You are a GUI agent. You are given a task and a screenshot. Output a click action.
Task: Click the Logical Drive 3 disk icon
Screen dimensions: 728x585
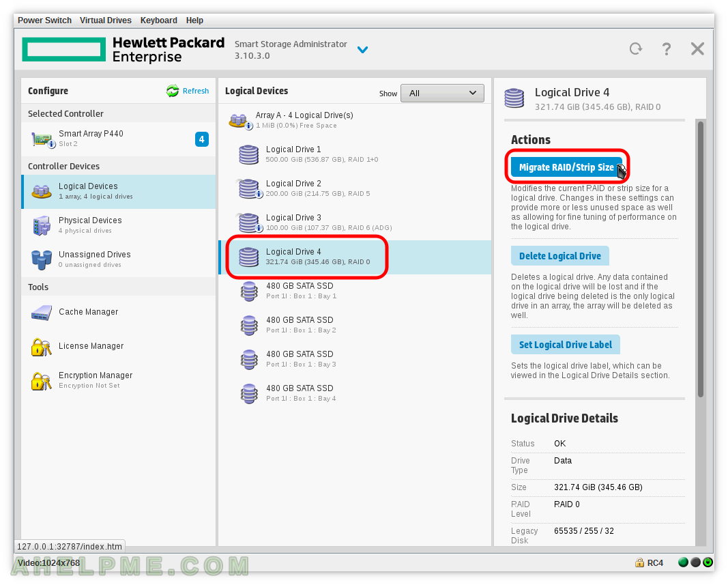pos(249,223)
